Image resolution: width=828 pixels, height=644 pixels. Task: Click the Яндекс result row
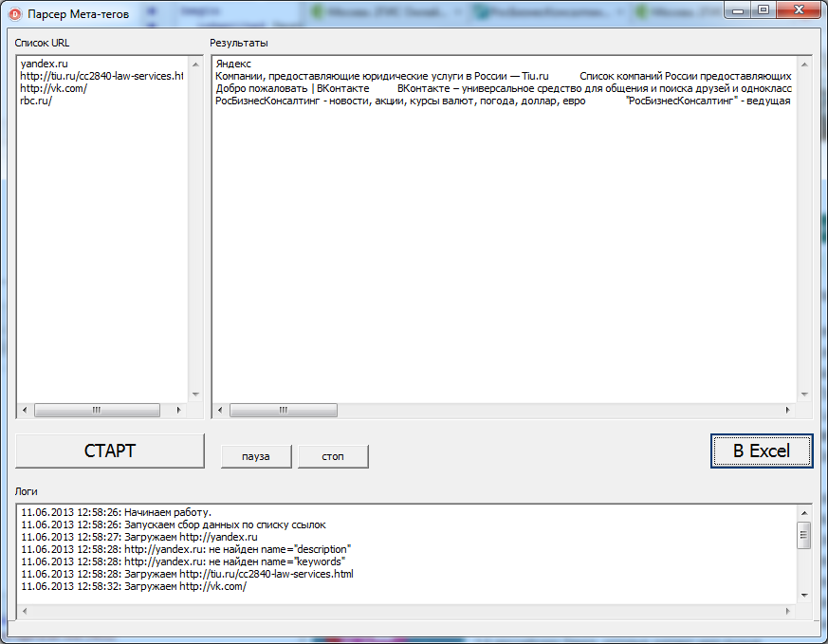(x=233, y=64)
